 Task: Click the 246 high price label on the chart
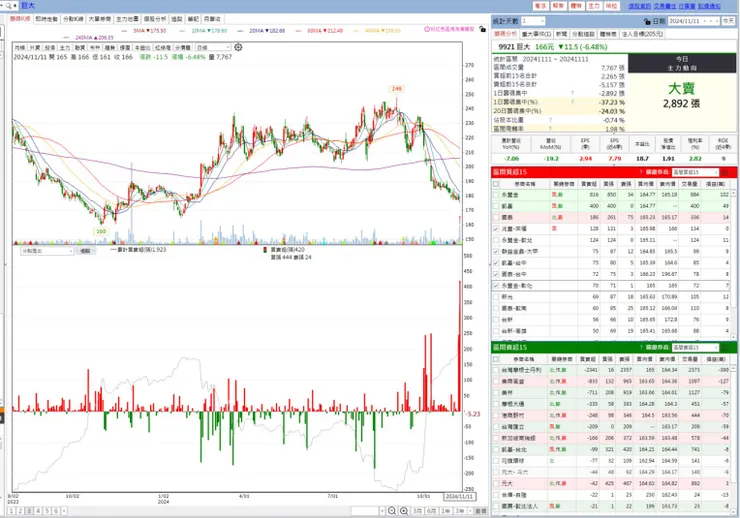pyautogui.click(x=396, y=89)
